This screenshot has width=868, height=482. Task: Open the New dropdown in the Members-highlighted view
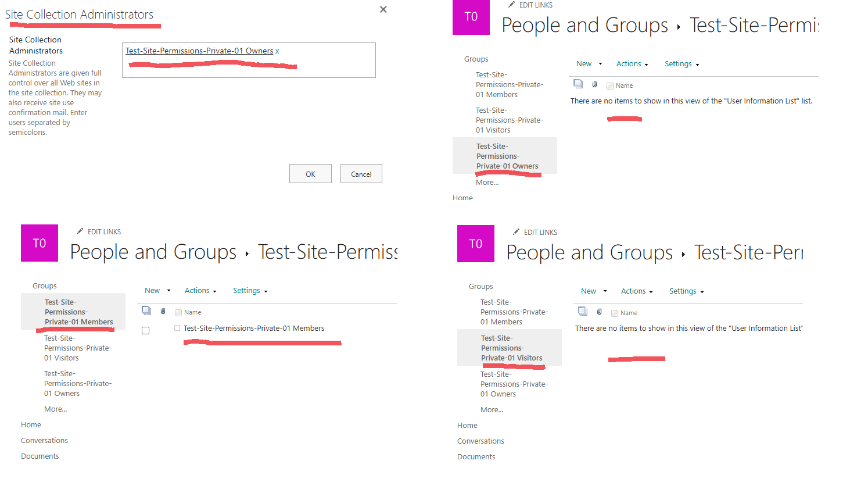[157, 291]
